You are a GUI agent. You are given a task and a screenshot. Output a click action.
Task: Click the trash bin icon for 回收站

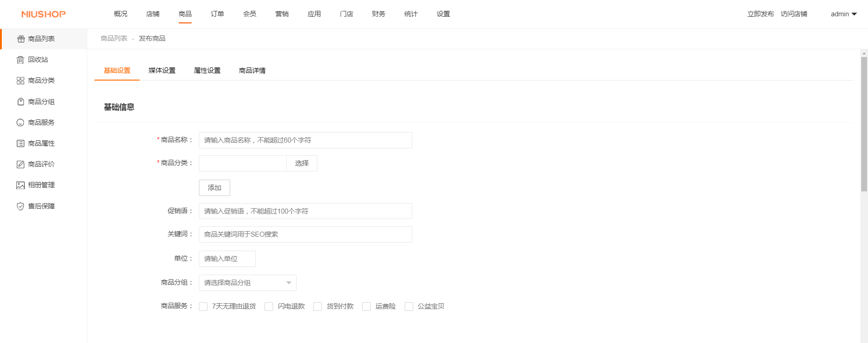pyautogui.click(x=20, y=60)
